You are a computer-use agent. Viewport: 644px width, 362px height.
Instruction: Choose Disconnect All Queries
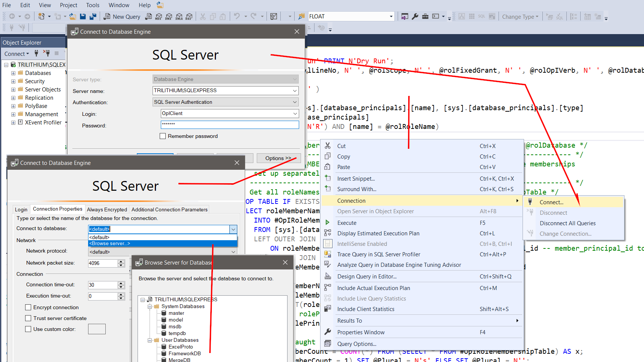(574, 223)
